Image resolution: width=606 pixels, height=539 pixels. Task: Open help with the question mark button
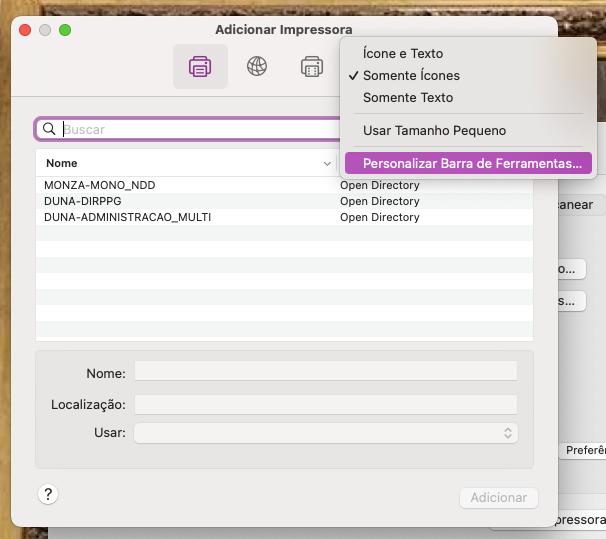pos(47,494)
